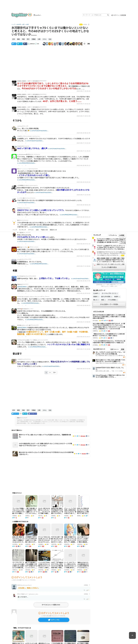Screen dimensions: 138x644
Task: Switch to the 新着 comments tab
Action: pyautogui.click(x=123, y=349)
